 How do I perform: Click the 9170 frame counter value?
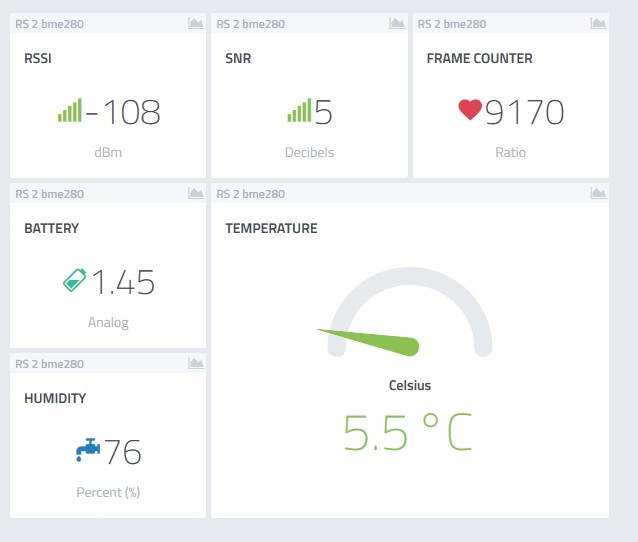tap(525, 112)
